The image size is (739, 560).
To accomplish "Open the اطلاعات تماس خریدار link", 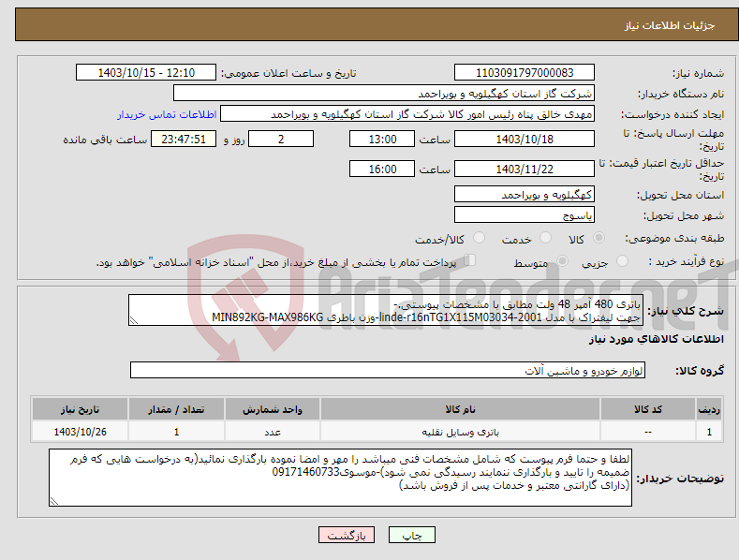I will click(x=167, y=114).
